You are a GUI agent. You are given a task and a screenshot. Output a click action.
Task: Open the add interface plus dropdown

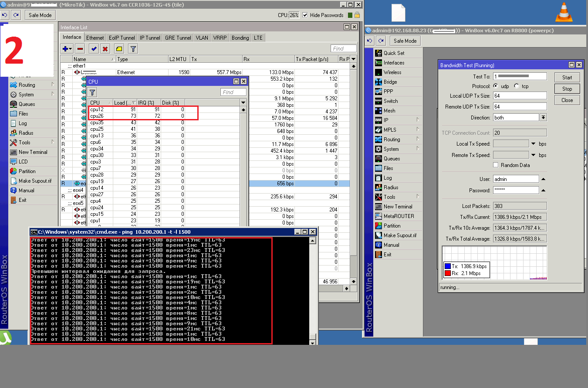[67, 49]
